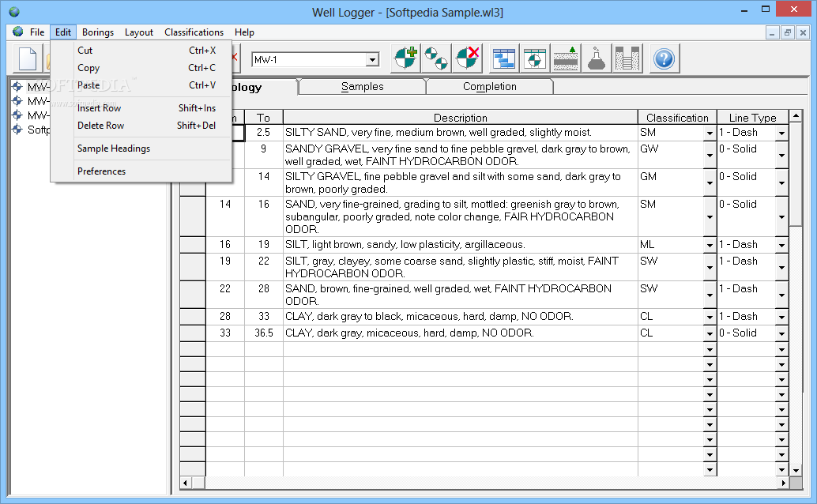The image size is (817, 504).
Task: Click the Add New Boring toolbar icon
Action: point(405,58)
